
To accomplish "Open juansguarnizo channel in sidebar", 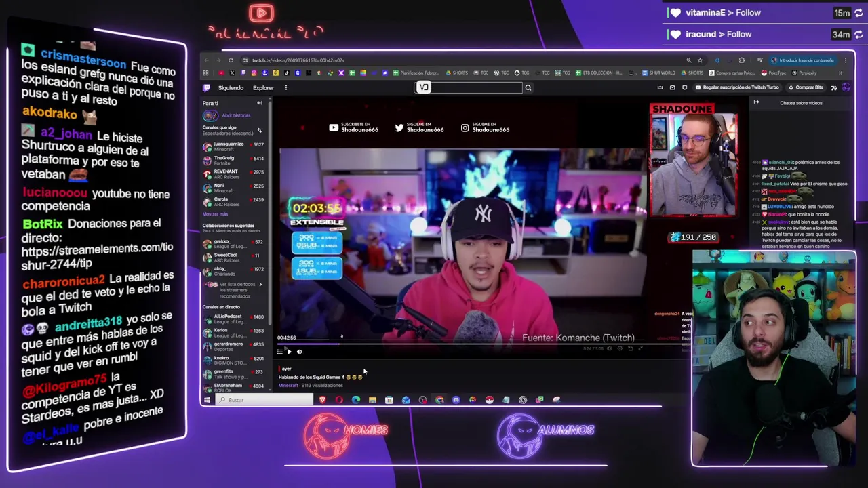I will 233,146.
